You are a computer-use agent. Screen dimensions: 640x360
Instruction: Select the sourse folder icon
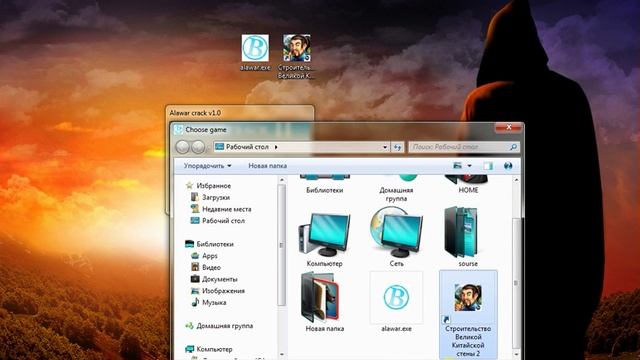pos(462,232)
